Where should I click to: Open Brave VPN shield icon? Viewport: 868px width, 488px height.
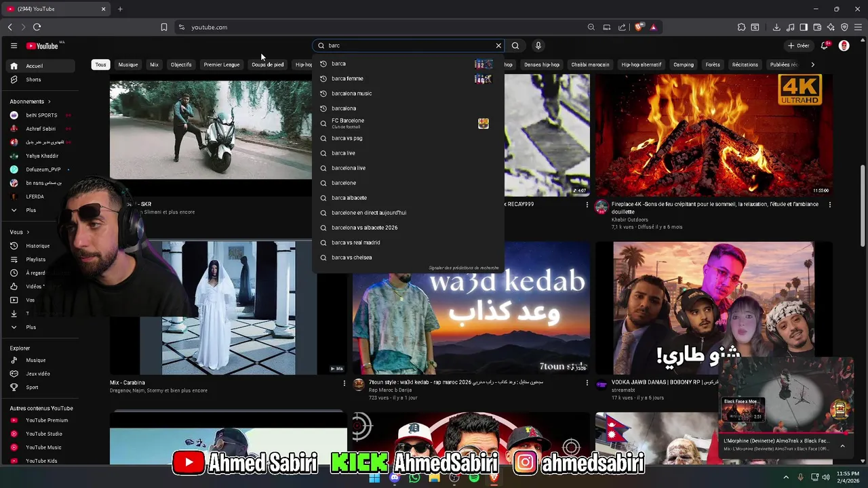pos(844,27)
